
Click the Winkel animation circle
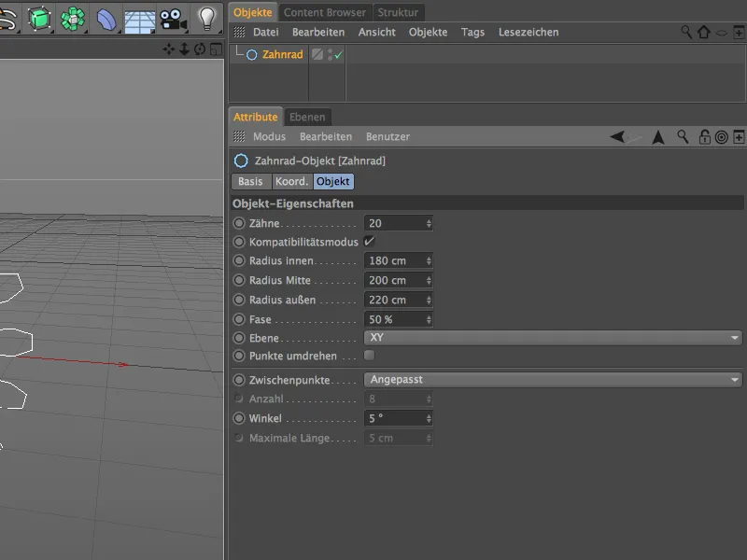pos(239,418)
